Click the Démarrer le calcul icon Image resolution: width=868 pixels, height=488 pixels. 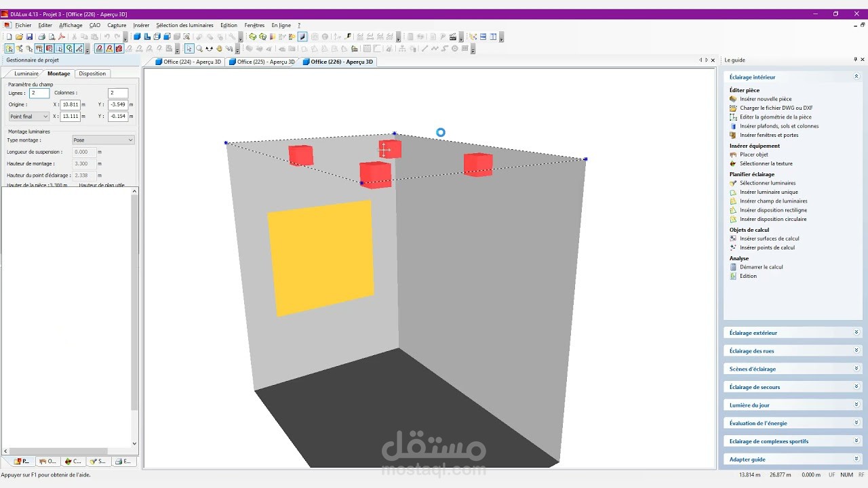[x=733, y=267]
